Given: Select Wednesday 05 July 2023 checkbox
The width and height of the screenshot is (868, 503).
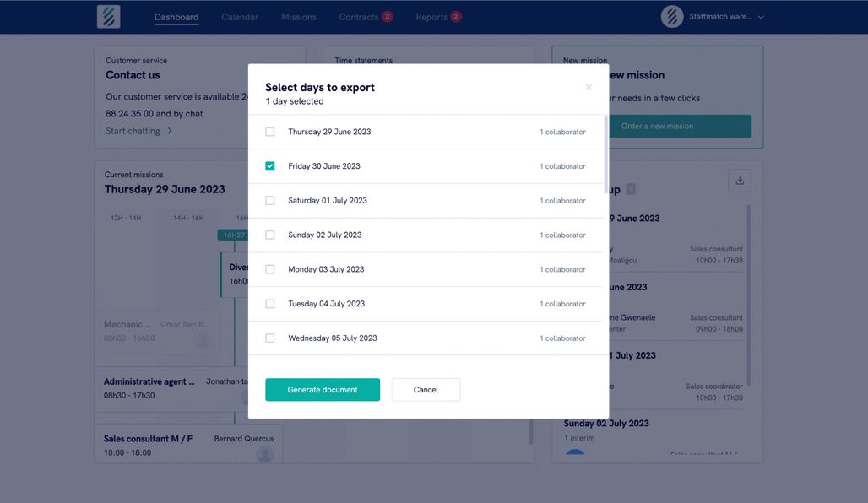Looking at the screenshot, I should click(270, 337).
